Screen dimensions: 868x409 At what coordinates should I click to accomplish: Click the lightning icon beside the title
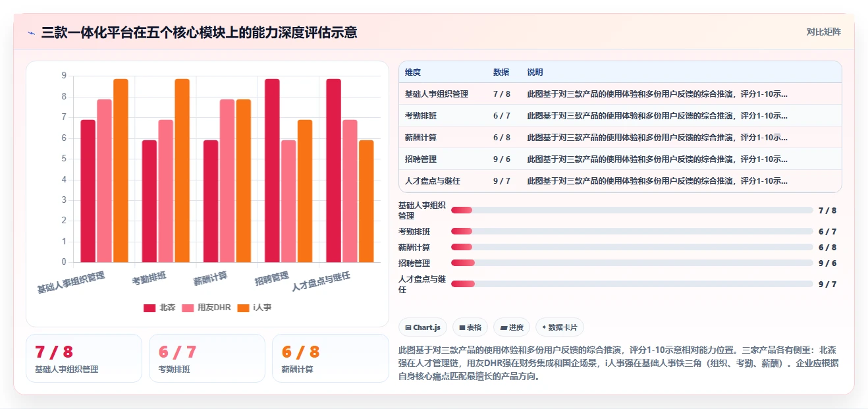point(32,33)
